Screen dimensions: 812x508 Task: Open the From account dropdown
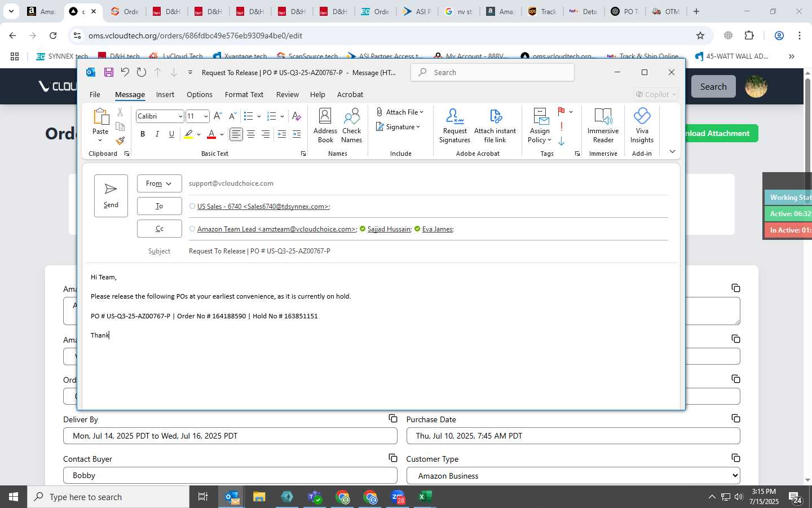point(159,183)
